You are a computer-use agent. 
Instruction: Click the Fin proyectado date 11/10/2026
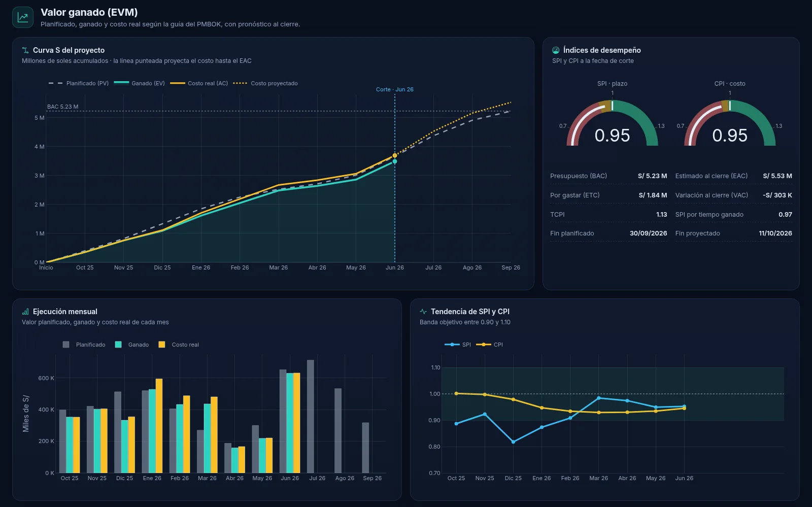coord(775,233)
